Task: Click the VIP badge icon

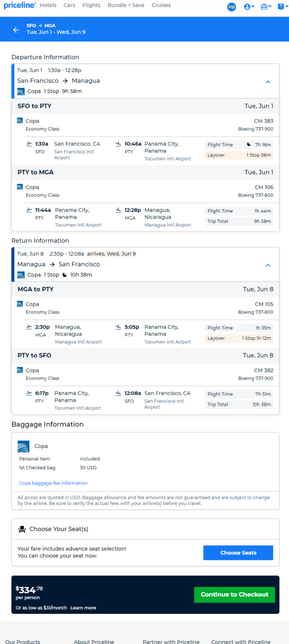Action: 232,7
